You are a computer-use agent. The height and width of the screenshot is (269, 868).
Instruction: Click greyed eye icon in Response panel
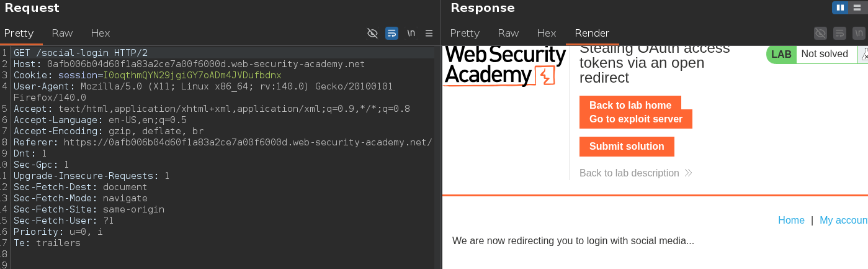[x=820, y=33]
